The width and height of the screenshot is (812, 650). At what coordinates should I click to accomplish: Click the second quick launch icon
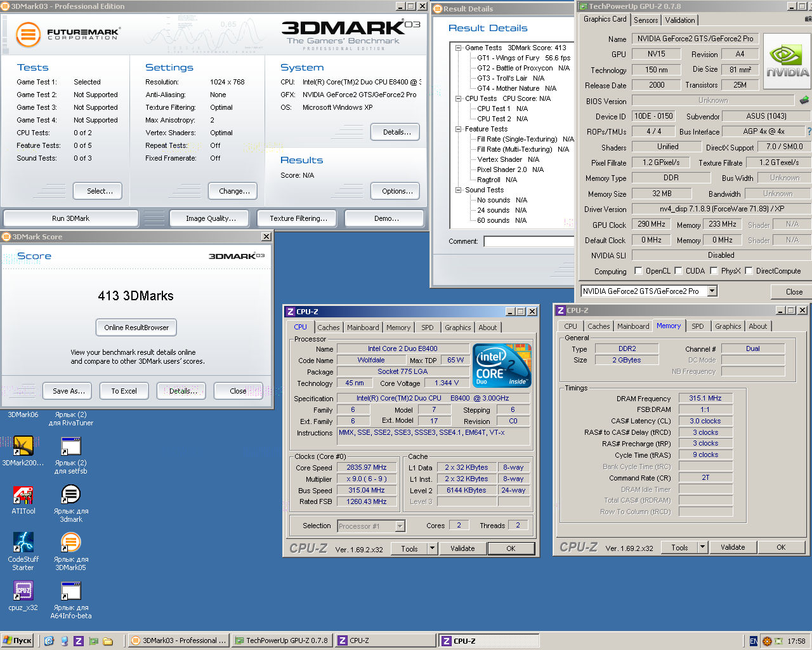click(64, 641)
